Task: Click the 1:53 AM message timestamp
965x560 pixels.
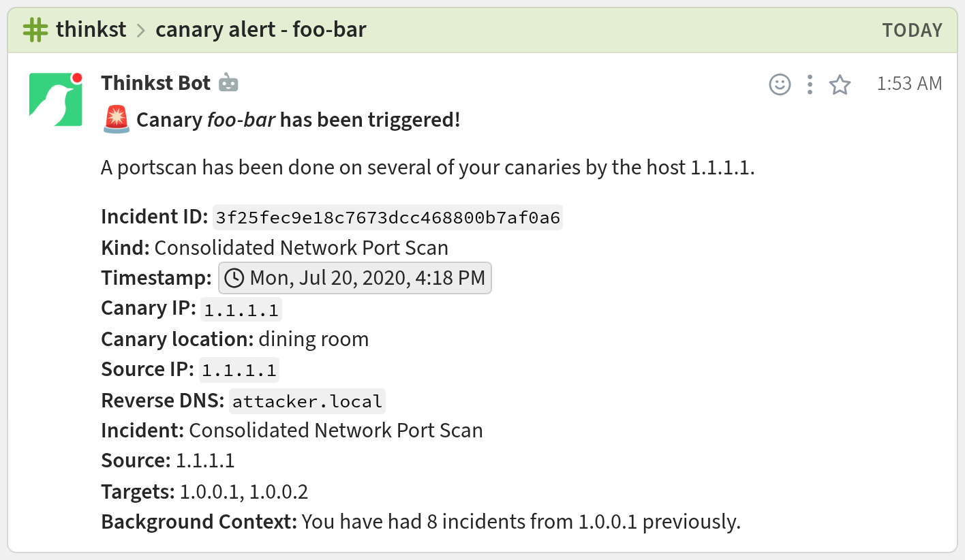Action: (909, 83)
